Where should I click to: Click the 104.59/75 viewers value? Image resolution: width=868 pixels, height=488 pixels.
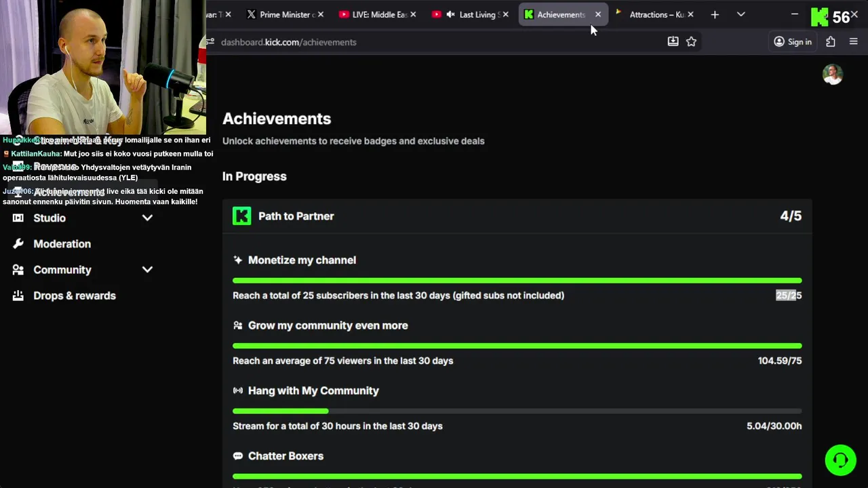point(780,361)
